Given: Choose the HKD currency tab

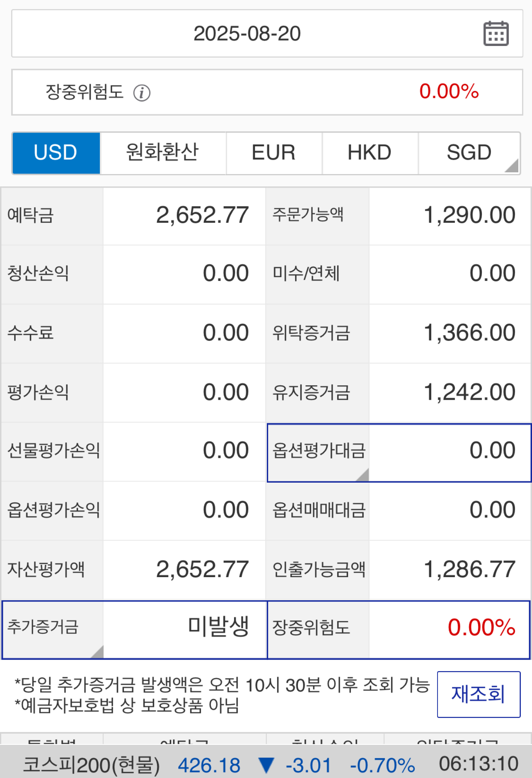Looking at the screenshot, I should [x=370, y=153].
